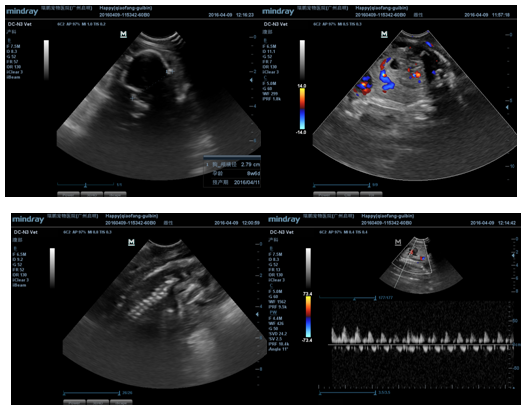Click the focus position arrow beside the 12:16:23 depth scale
The width and height of the screenshot is (521, 407).
(251, 80)
